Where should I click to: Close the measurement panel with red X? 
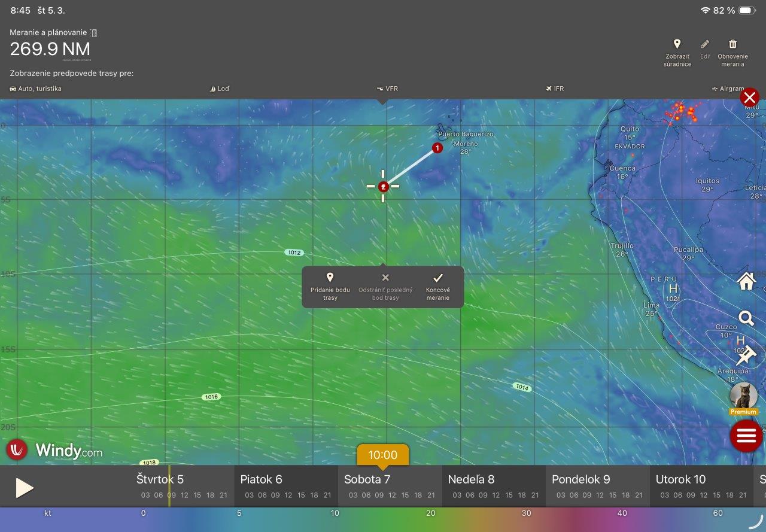pos(749,97)
